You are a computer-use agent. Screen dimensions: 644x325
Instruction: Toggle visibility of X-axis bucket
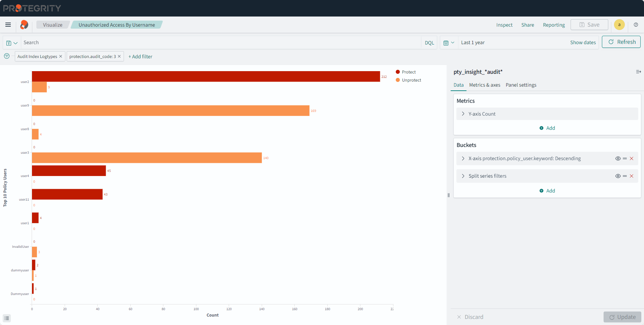(x=618, y=158)
